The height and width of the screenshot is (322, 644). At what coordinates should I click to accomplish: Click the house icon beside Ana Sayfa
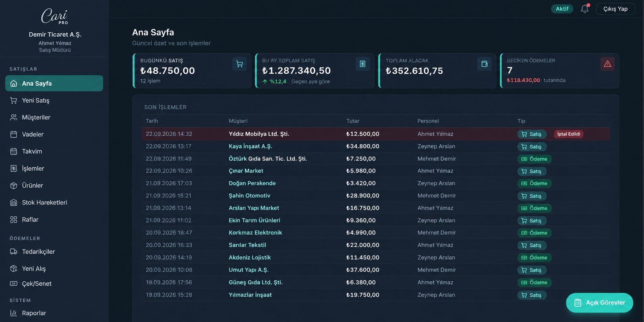coord(14,83)
